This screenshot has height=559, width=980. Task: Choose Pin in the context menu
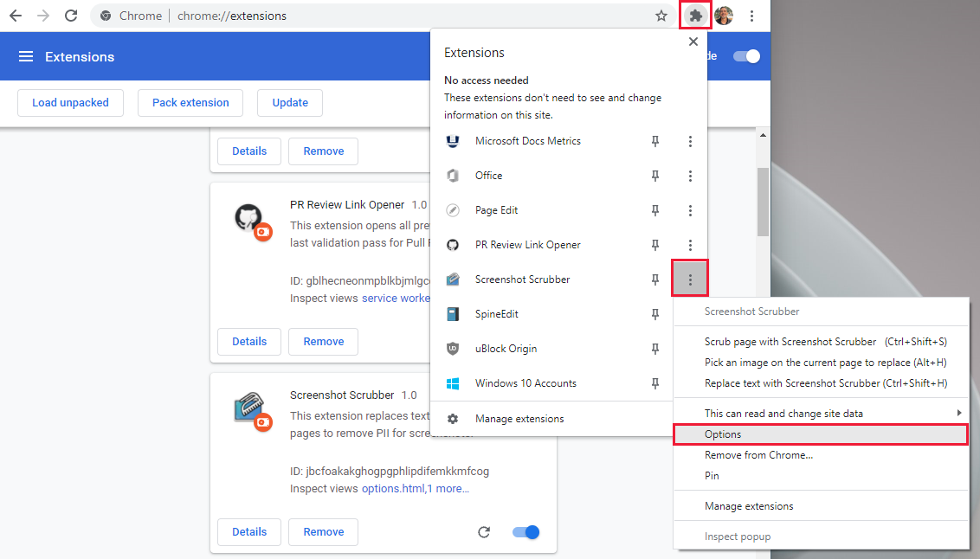point(821,475)
